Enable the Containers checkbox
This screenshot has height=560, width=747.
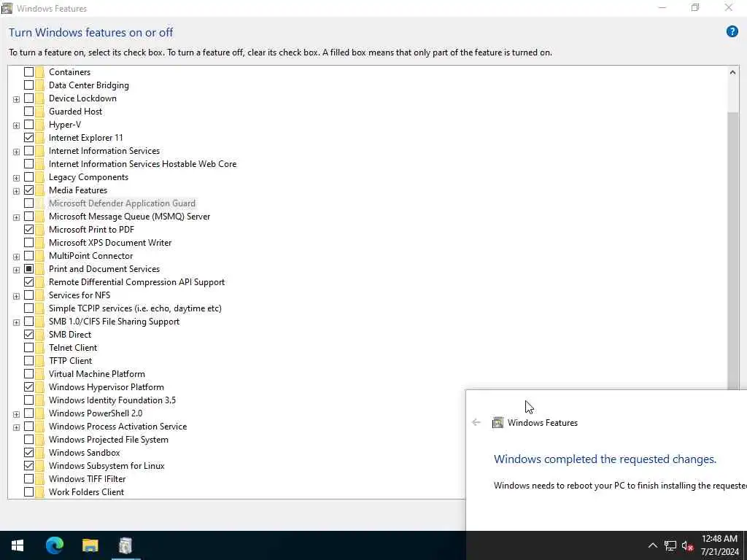28,72
